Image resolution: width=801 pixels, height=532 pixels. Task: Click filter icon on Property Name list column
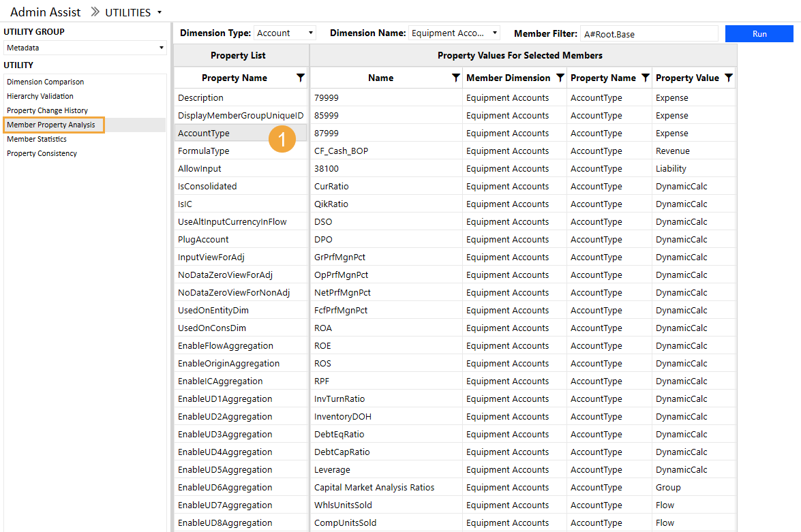(301, 78)
